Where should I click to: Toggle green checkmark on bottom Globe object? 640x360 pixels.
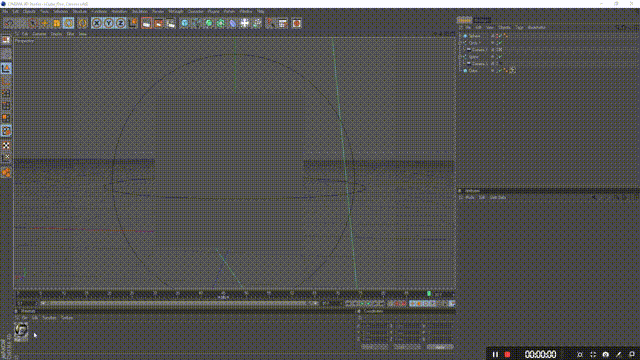500,71
